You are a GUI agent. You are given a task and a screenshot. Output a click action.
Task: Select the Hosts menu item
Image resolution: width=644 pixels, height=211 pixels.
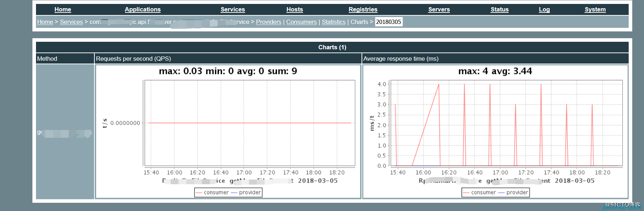click(295, 10)
